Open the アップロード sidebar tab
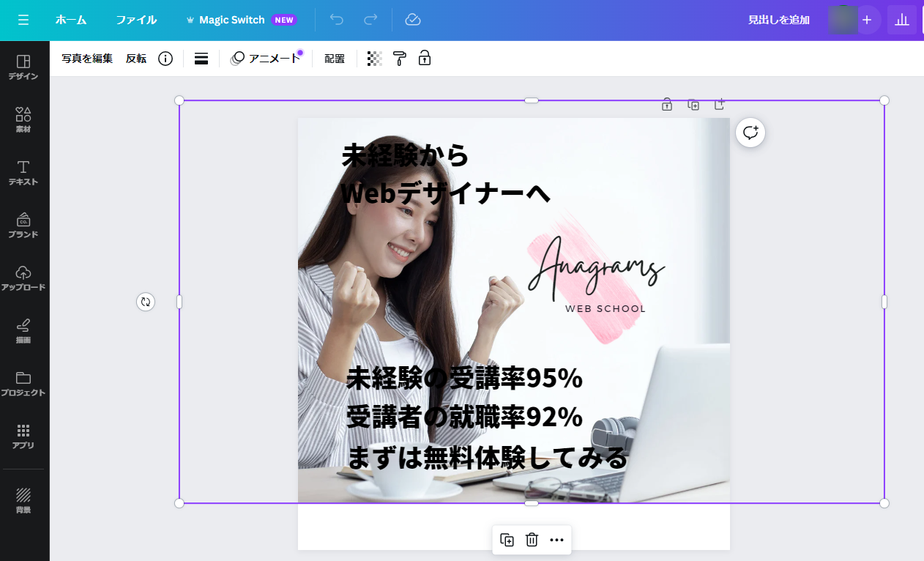924x561 pixels. coord(23,278)
